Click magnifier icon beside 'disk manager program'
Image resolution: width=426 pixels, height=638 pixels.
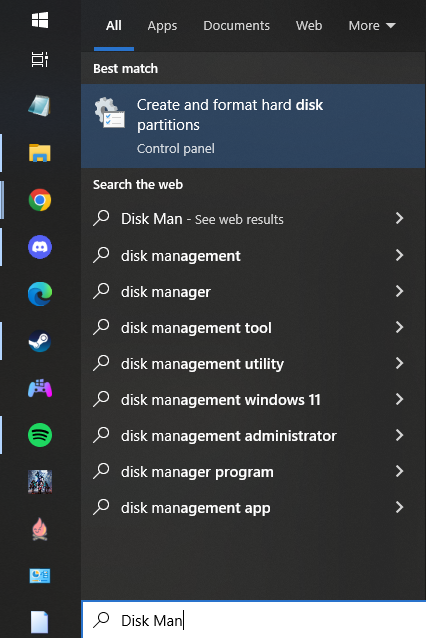point(101,471)
